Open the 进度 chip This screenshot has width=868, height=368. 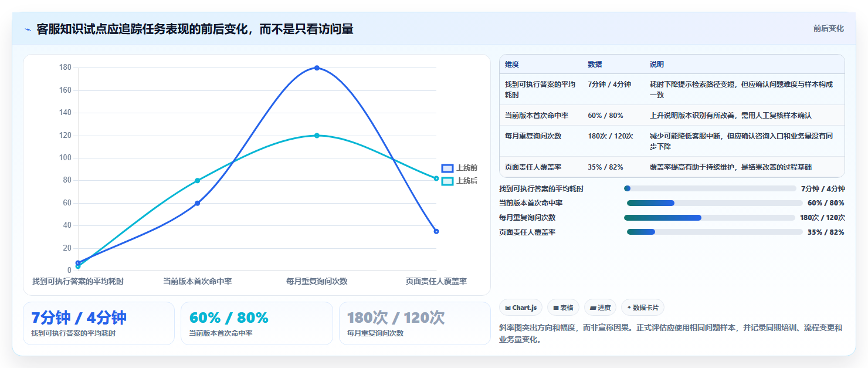coord(600,308)
